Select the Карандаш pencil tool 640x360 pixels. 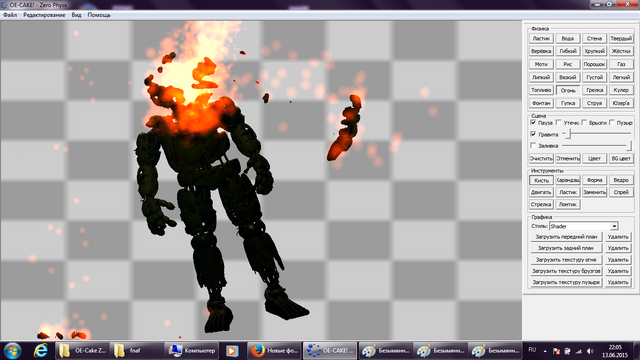pos(568,180)
